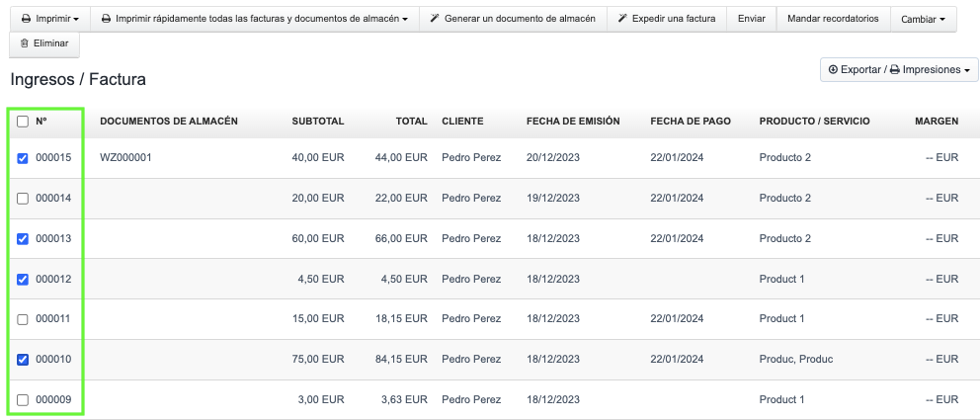Click the trash icon on Eliminar
Screen dimensions: 980x420
pos(25,44)
